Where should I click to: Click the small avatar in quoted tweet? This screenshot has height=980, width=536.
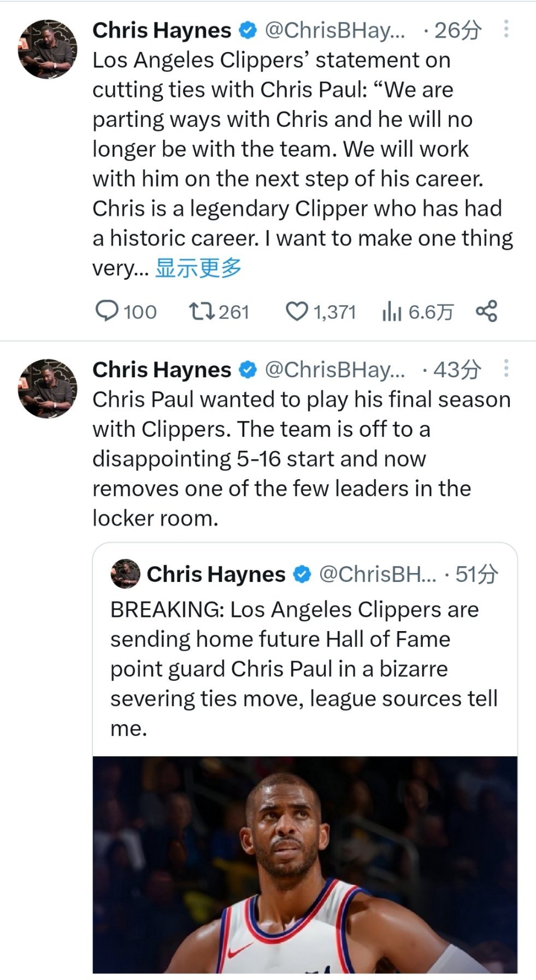(126, 574)
